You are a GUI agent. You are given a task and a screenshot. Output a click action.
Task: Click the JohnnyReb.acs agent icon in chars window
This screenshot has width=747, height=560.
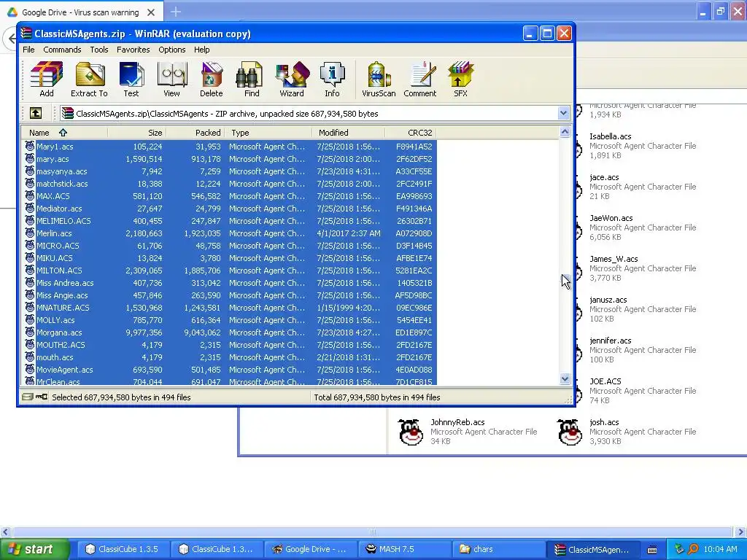pos(411,432)
